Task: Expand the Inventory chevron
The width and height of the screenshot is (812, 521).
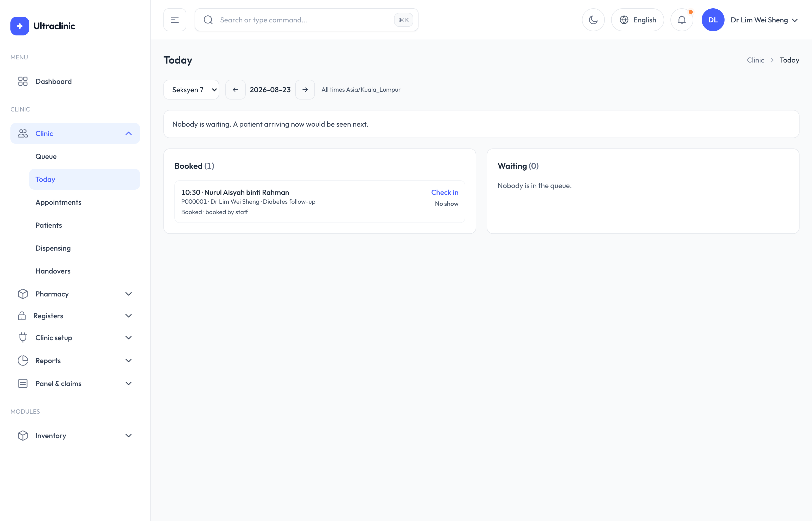Action: point(128,435)
